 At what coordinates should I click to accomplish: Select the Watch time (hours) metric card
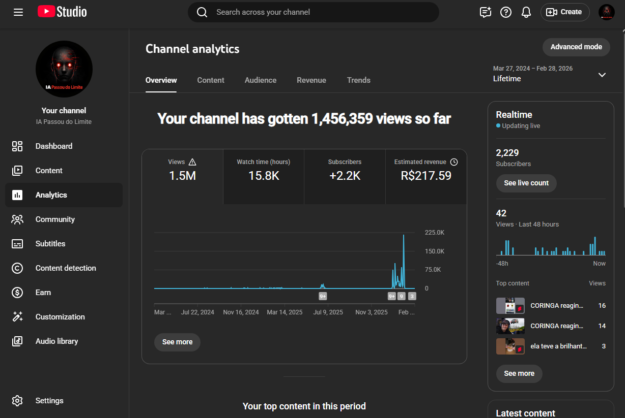pos(263,171)
